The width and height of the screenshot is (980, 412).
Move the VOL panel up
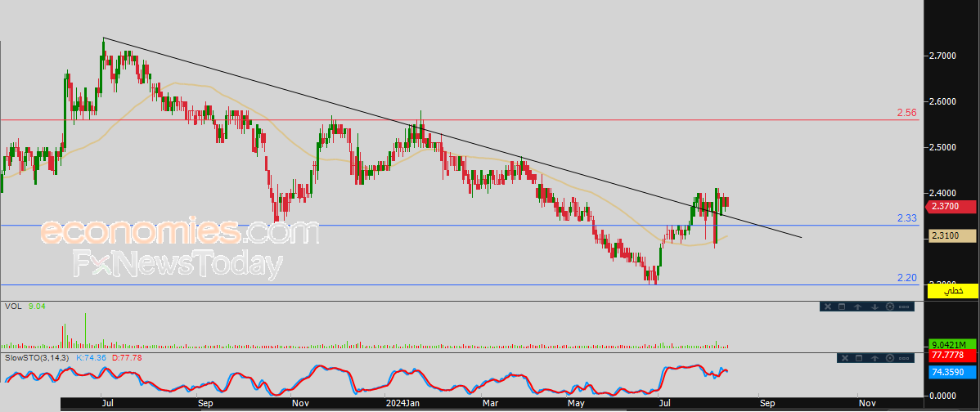pos(857,307)
